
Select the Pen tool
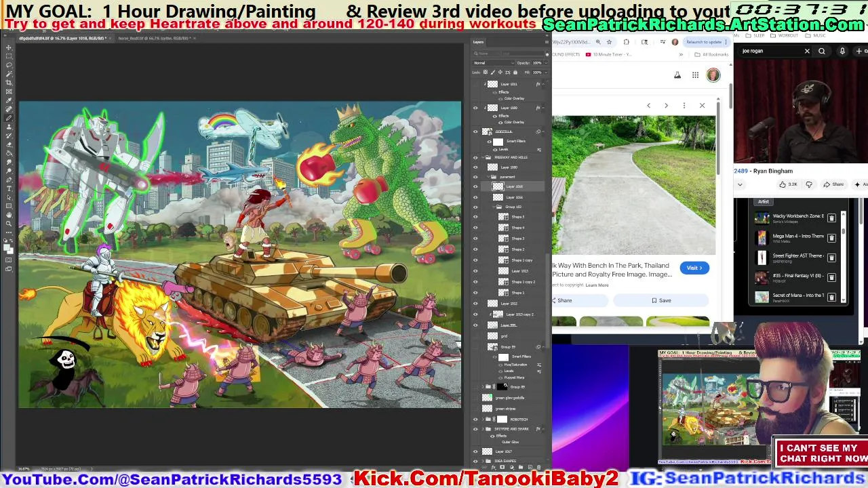[x=9, y=179]
